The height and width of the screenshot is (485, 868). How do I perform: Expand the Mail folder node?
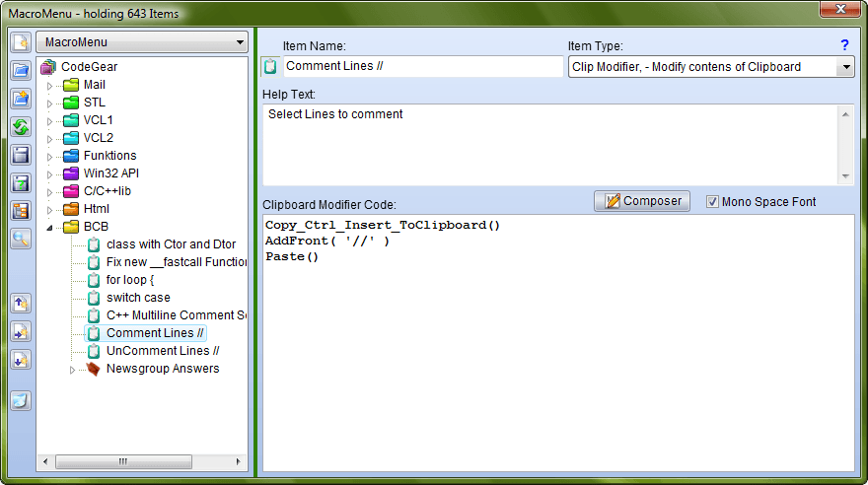pyautogui.click(x=50, y=86)
